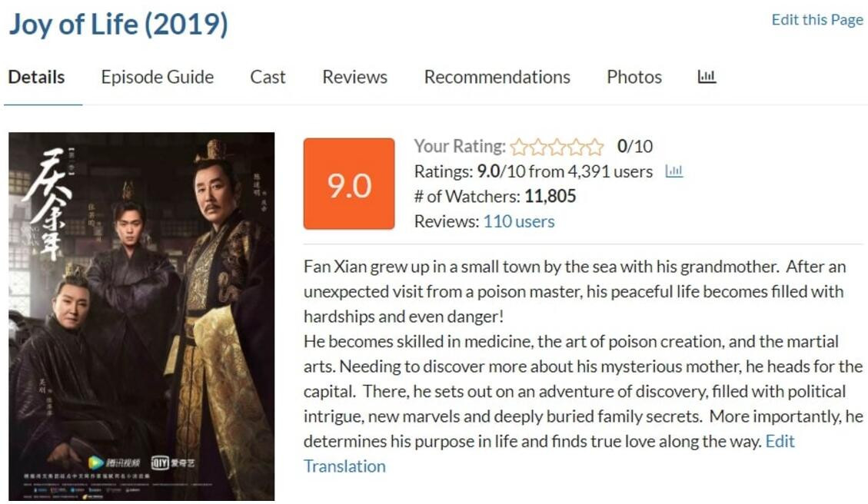Open the 110 users reviews link
The height and width of the screenshot is (504, 868).
click(x=519, y=221)
